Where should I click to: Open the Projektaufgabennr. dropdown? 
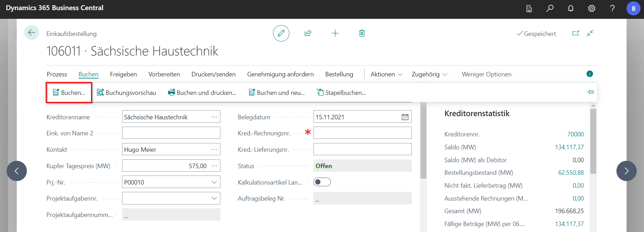click(214, 199)
